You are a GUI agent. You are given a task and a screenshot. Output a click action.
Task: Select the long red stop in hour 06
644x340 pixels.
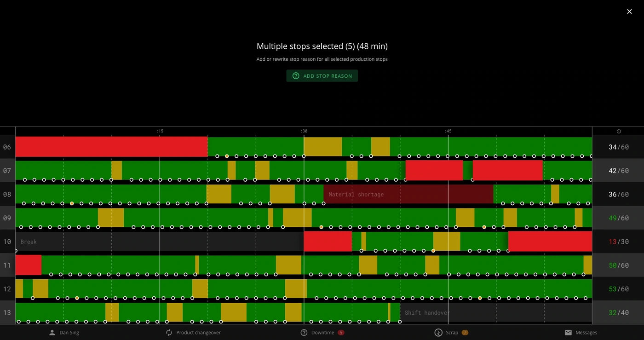(111, 146)
